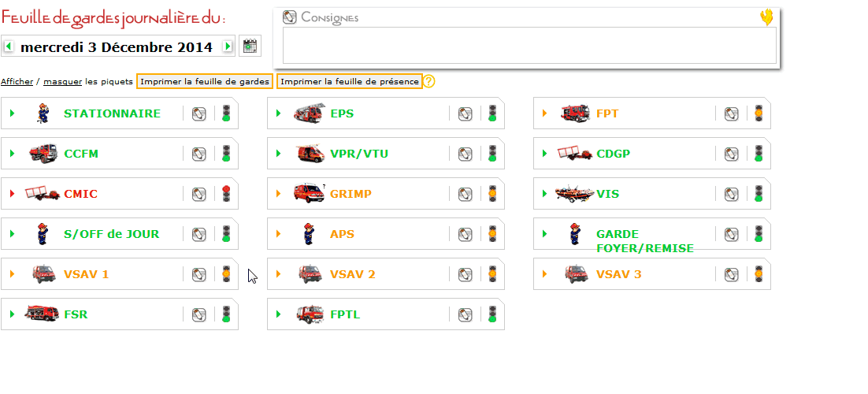
Task: Expand the FPT row with orange arrow
Action: [x=545, y=113]
